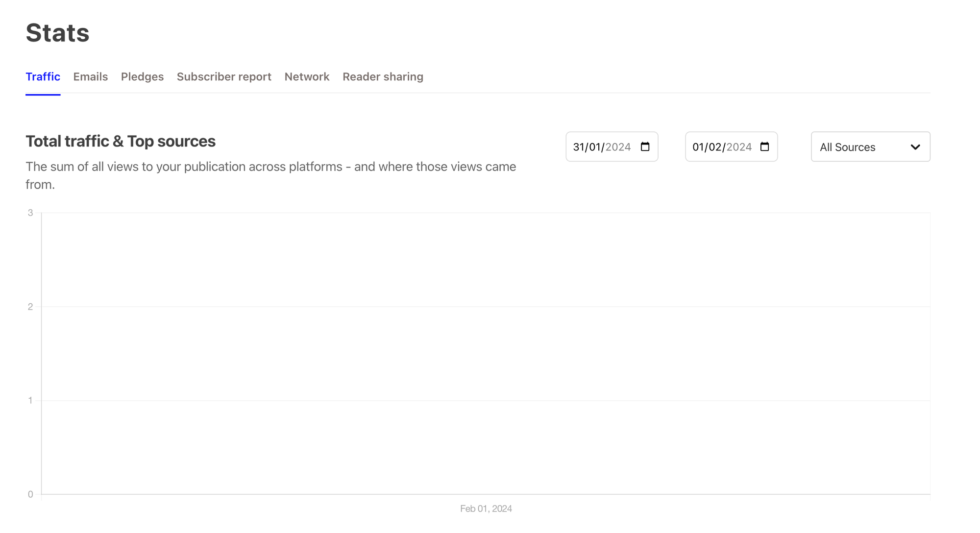Click the traffic description paragraph text
The width and height of the screenshot is (980, 533).
tap(270, 167)
